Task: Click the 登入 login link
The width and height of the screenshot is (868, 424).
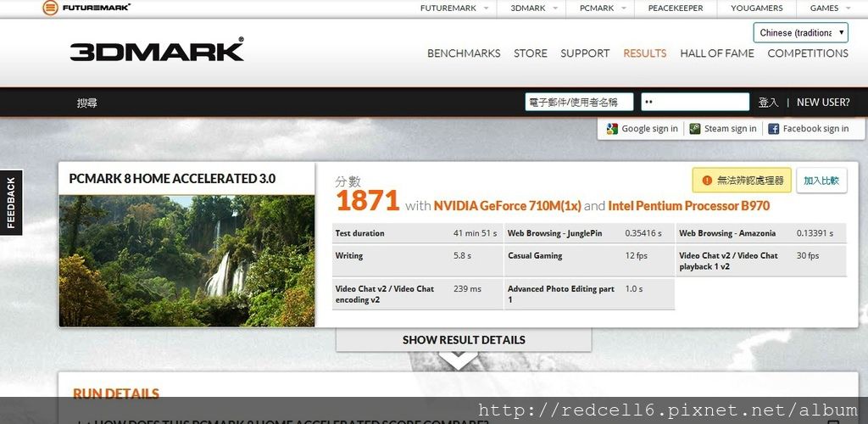Action: pyautogui.click(x=768, y=103)
